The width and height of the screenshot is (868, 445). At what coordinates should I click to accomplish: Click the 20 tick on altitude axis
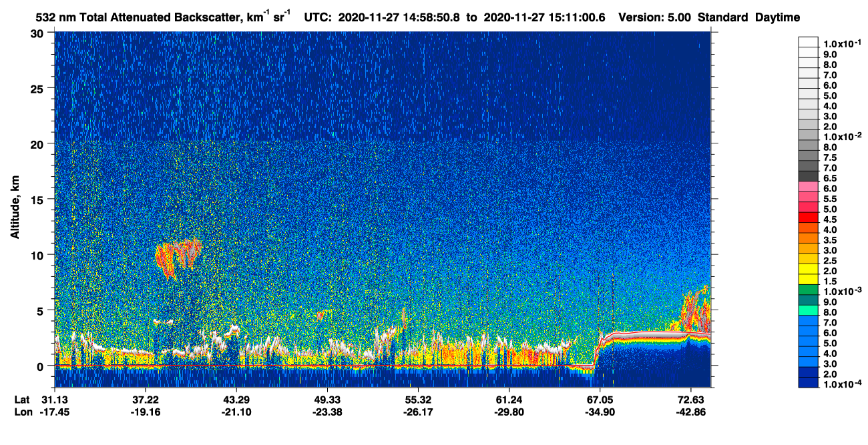37,143
